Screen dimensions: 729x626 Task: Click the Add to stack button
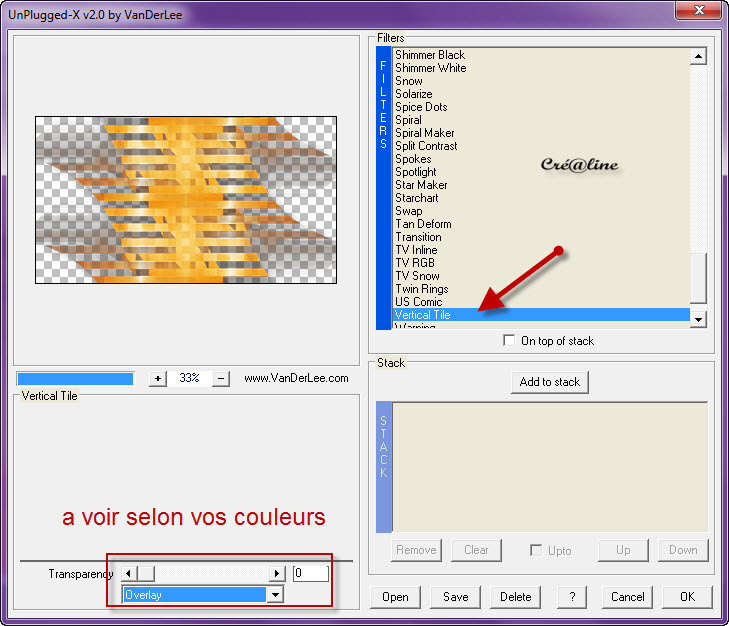point(549,382)
